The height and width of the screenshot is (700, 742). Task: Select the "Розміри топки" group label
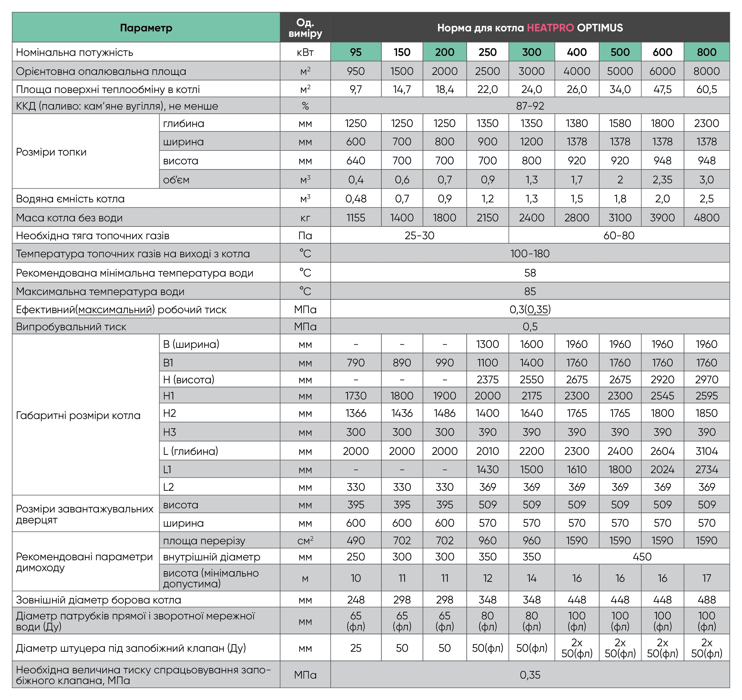[51, 151]
